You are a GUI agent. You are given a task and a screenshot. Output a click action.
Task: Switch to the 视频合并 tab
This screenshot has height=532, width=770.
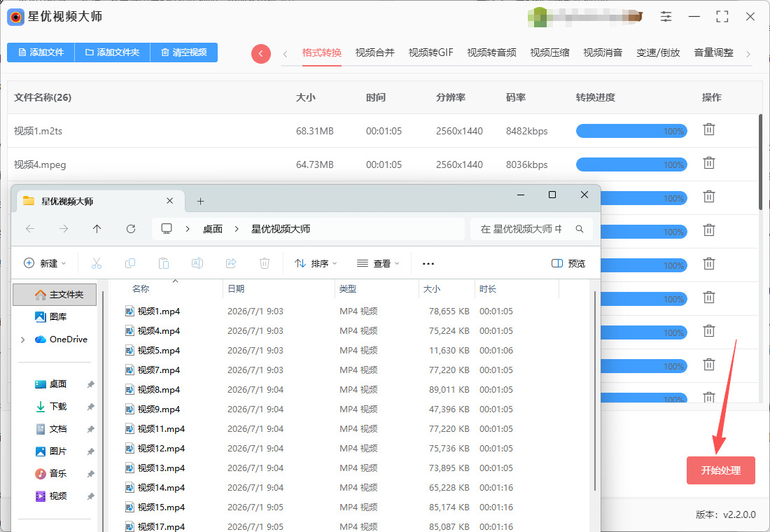374,52
